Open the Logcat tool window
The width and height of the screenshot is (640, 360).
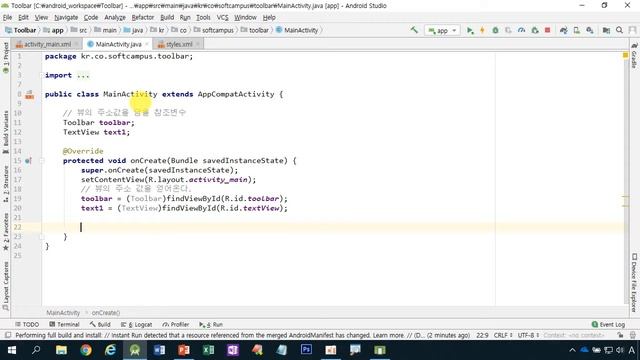pyautogui.click(x=136, y=324)
